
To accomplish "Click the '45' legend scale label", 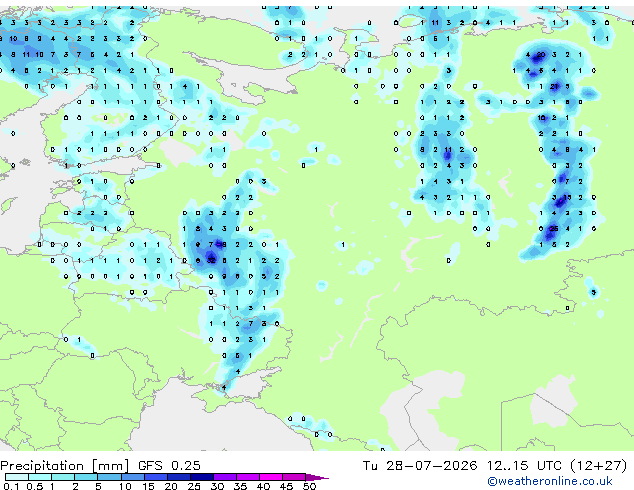I will (286, 486).
